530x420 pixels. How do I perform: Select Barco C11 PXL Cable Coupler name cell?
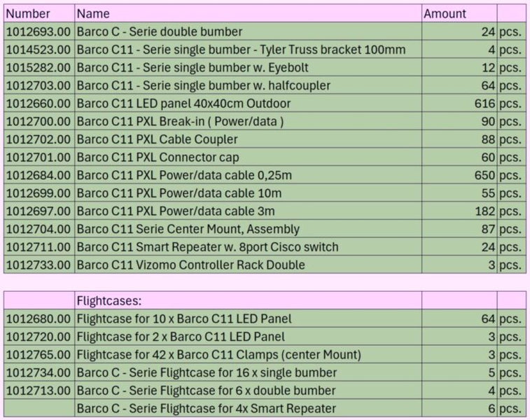click(x=248, y=139)
